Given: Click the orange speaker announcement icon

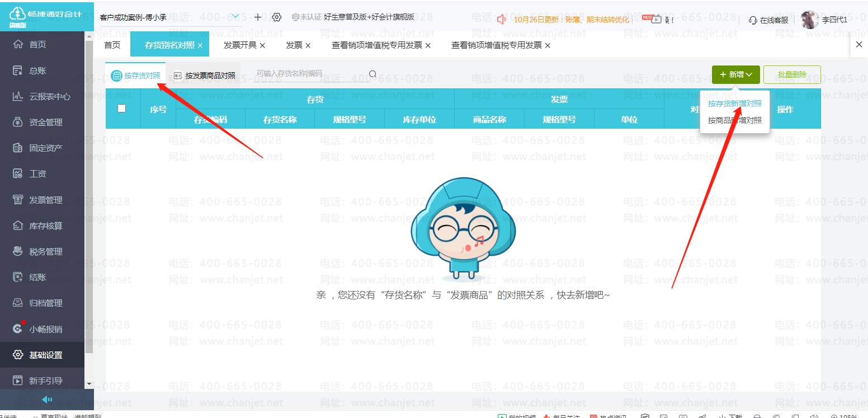Looking at the screenshot, I should (x=502, y=20).
